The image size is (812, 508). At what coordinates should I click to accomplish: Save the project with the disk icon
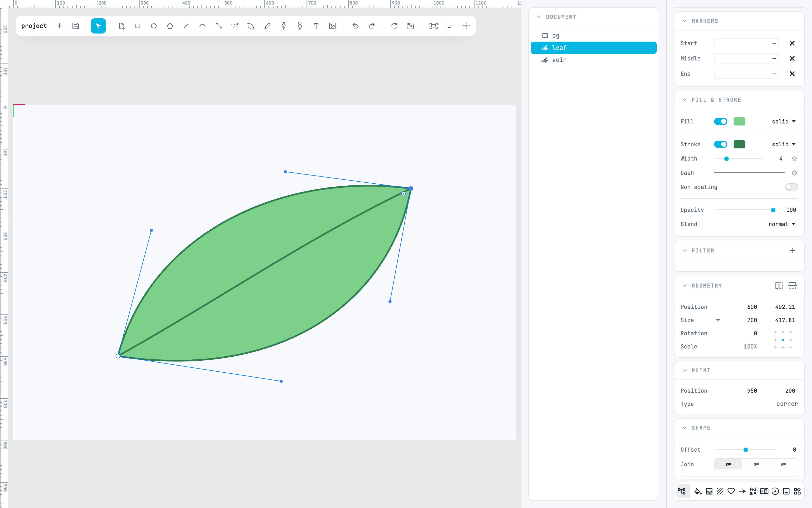(x=76, y=26)
